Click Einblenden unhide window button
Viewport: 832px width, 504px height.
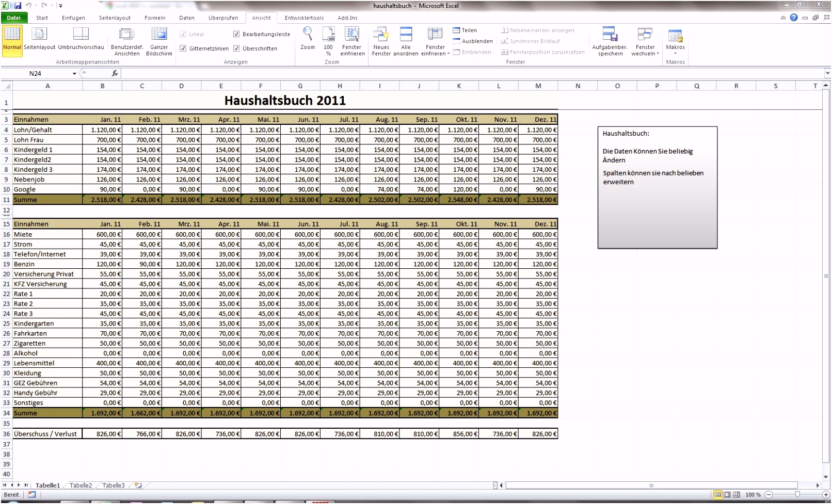472,52
